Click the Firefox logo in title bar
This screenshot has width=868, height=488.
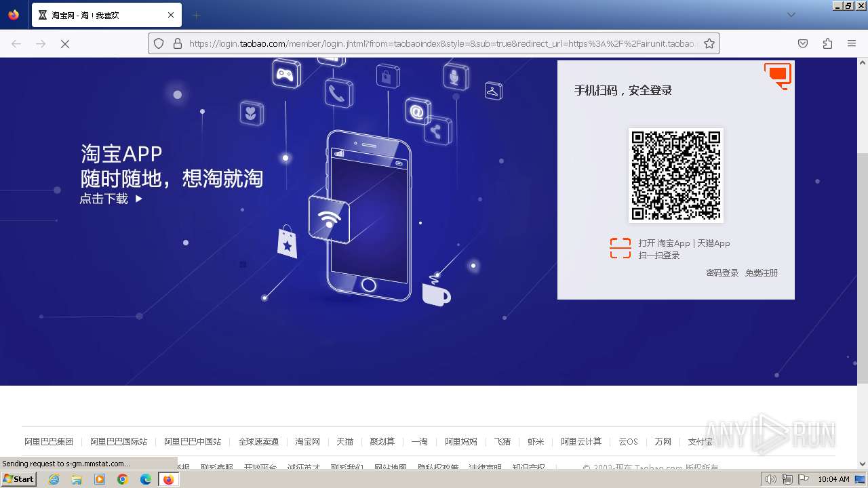14,14
